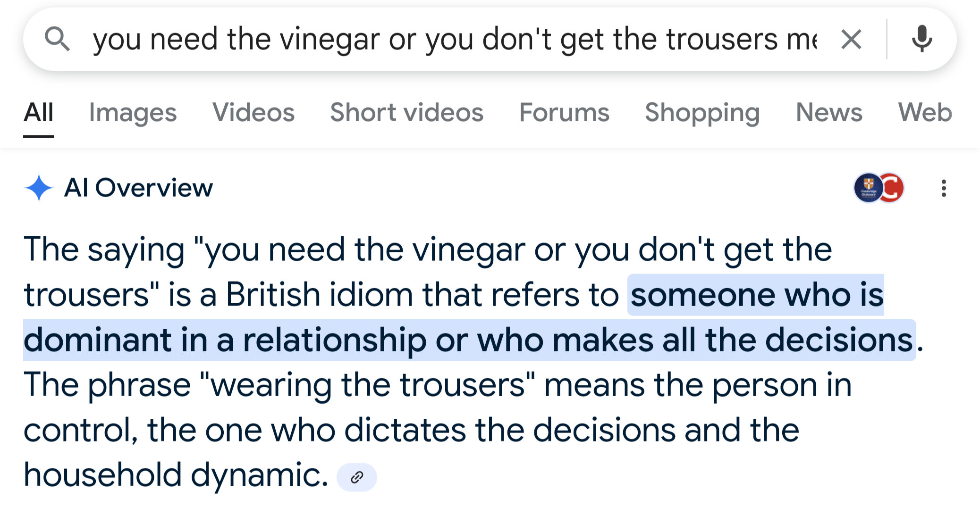Go to the Short videos tab

(406, 113)
